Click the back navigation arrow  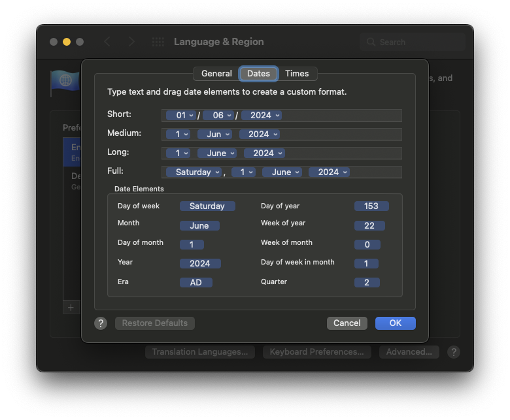click(107, 42)
